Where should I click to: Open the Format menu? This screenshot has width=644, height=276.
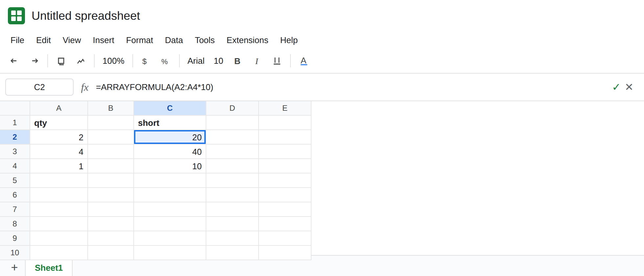point(140,40)
